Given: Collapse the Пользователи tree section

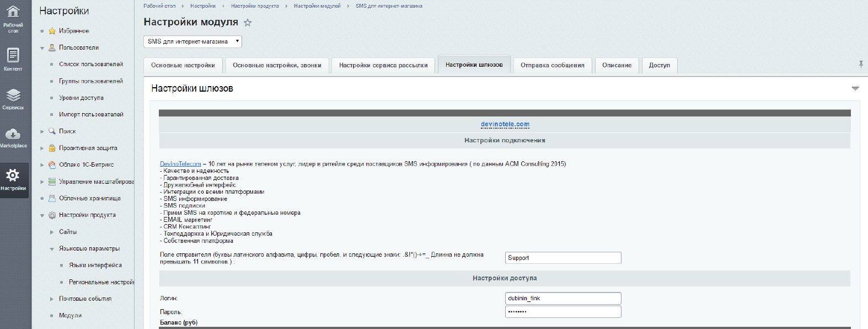Looking at the screenshot, I should tap(42, 48).
